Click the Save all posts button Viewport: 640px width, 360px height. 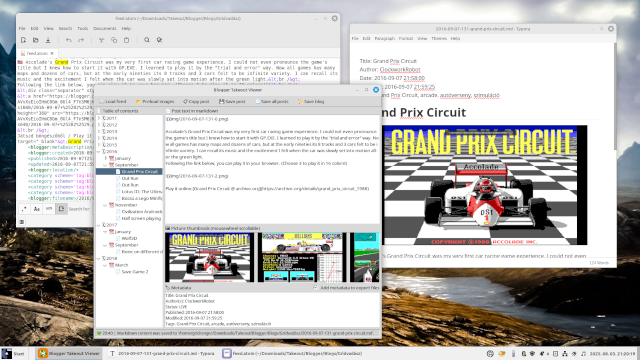(272, 101)
